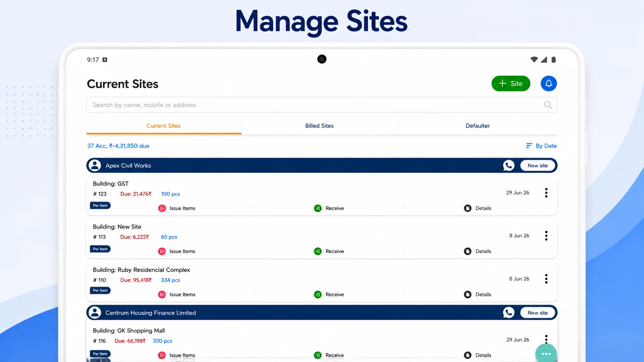Issue Items for Ruby Residencial Complex

[x=177, y=294]
